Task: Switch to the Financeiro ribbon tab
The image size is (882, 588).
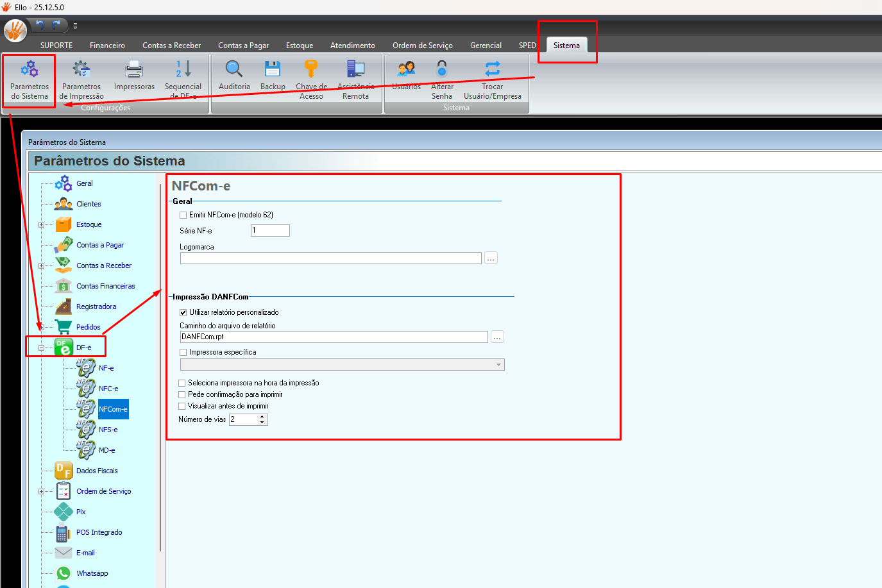Action: point(107,46)
